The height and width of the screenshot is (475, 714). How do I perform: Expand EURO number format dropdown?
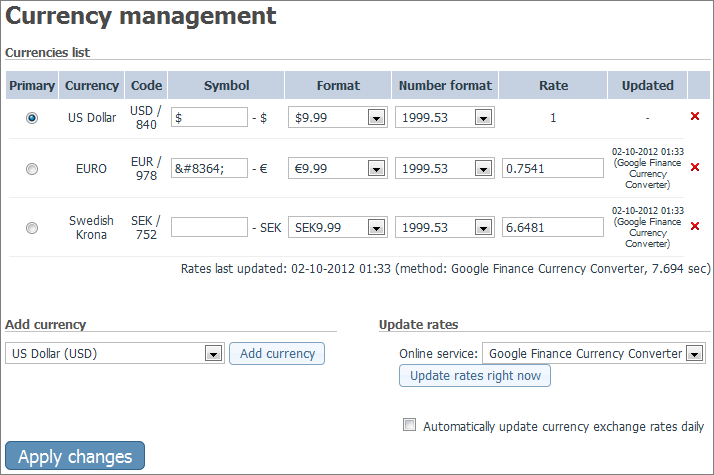pos(444,169)
